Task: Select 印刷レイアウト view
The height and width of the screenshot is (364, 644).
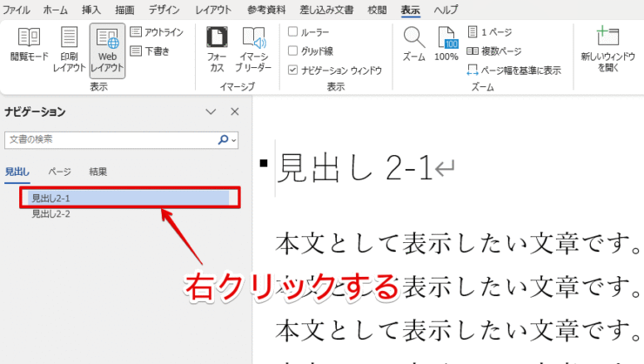Action: 69,50
